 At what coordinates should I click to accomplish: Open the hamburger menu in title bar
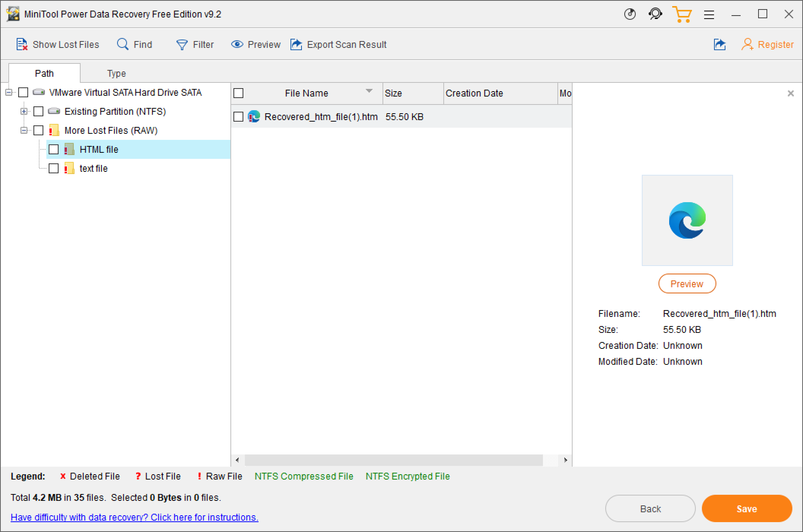click(709, 14)
